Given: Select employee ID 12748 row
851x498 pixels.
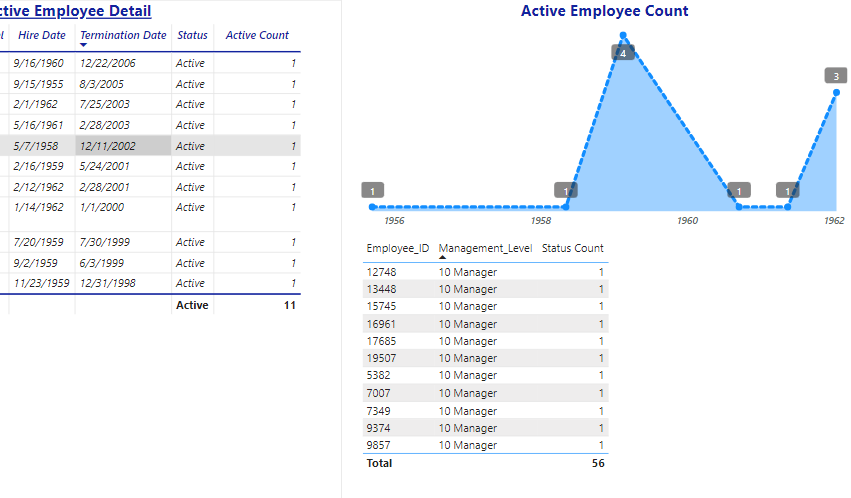Looking at the screenshot, I should 486,272.
